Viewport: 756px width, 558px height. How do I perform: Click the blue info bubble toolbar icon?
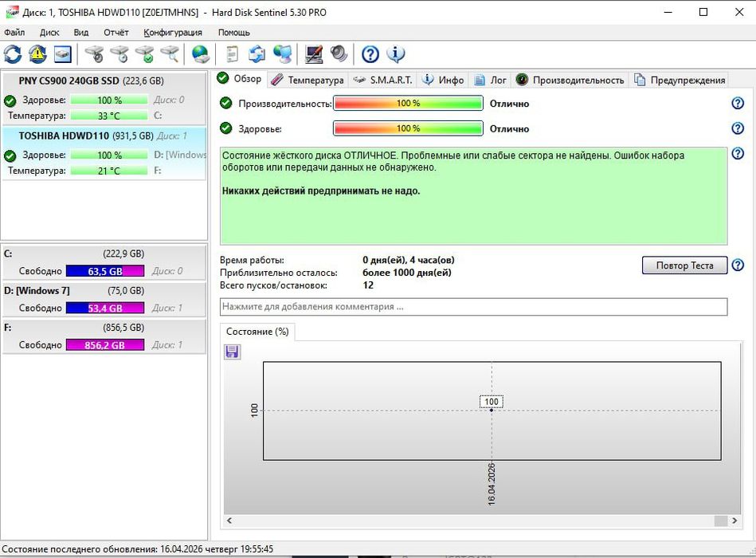tap(396, 54)
